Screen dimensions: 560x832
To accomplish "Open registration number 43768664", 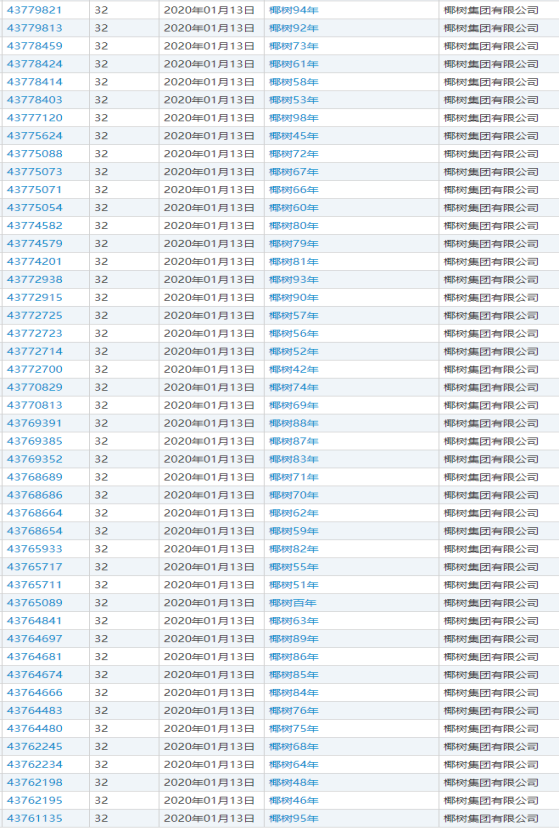I will pyautogui.click(x=35, y=514).
